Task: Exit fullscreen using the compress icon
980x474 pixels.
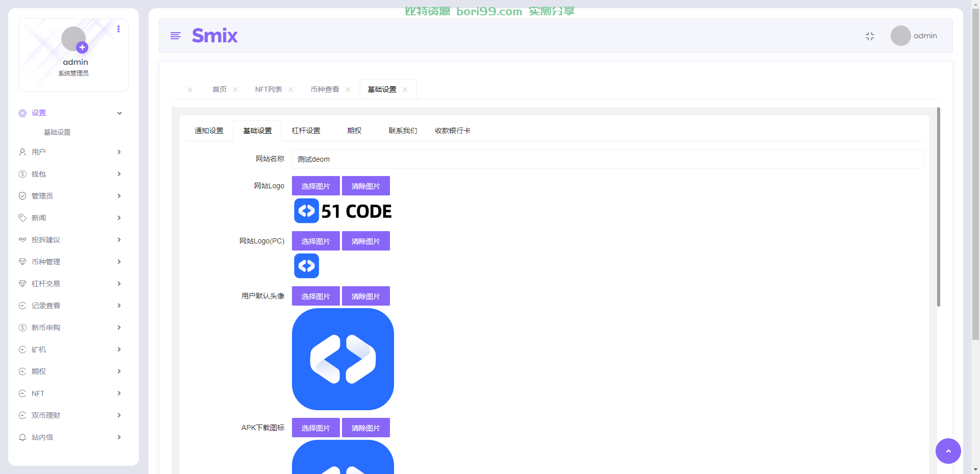Action: pos(870,36)
